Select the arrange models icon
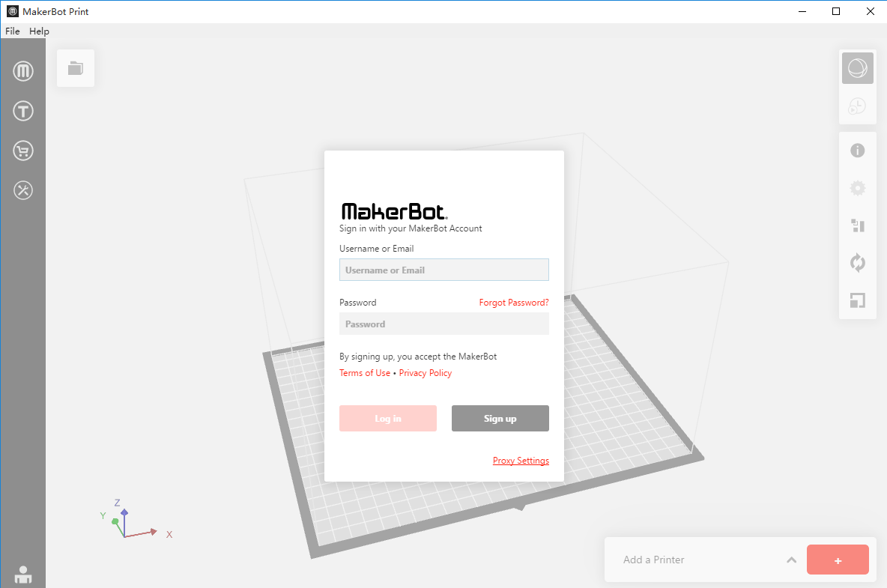Screen dimensions: 887x588 [x=857, y=225]
